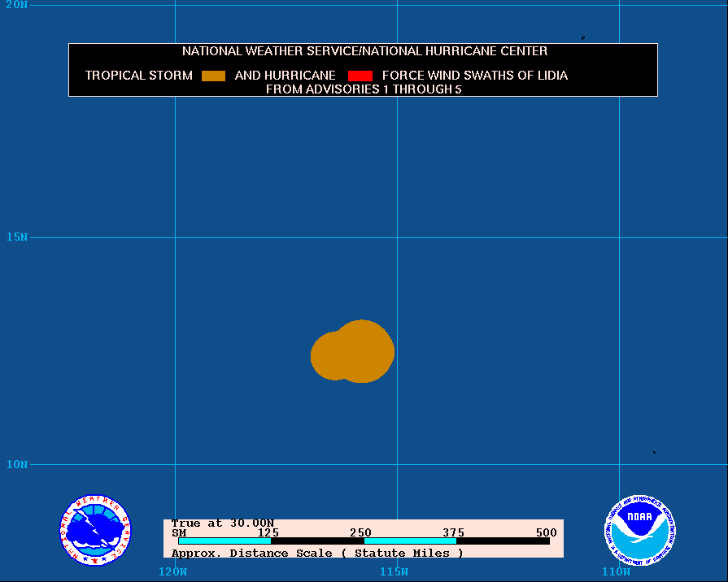
Task: Click the 'TROPICAL STORM' legend label
Action: (139, 76)
